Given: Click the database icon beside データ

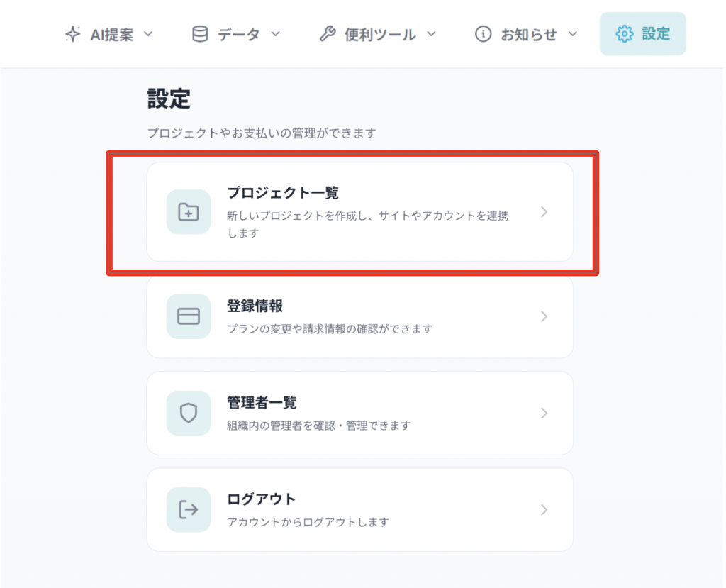Looking at the screenshot, I should (201, 34).
